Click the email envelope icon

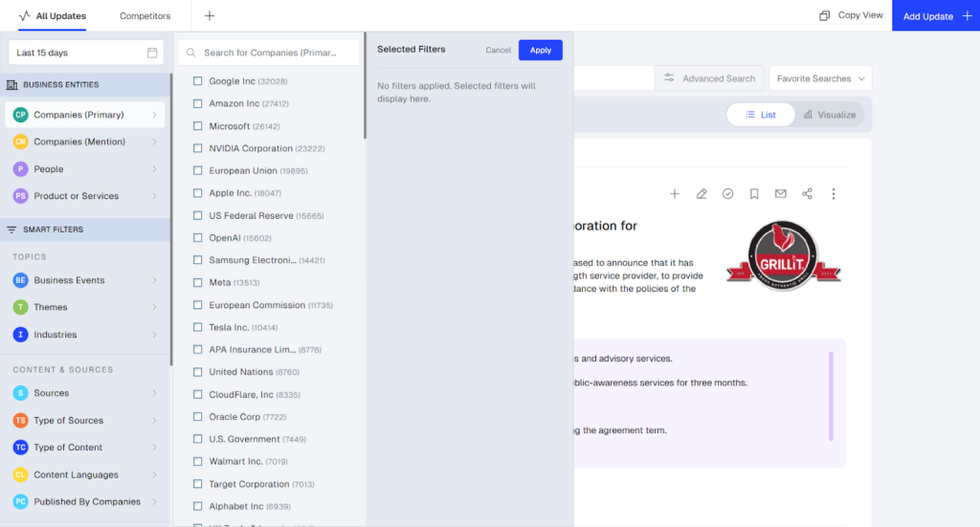click(x=781, y=194)
